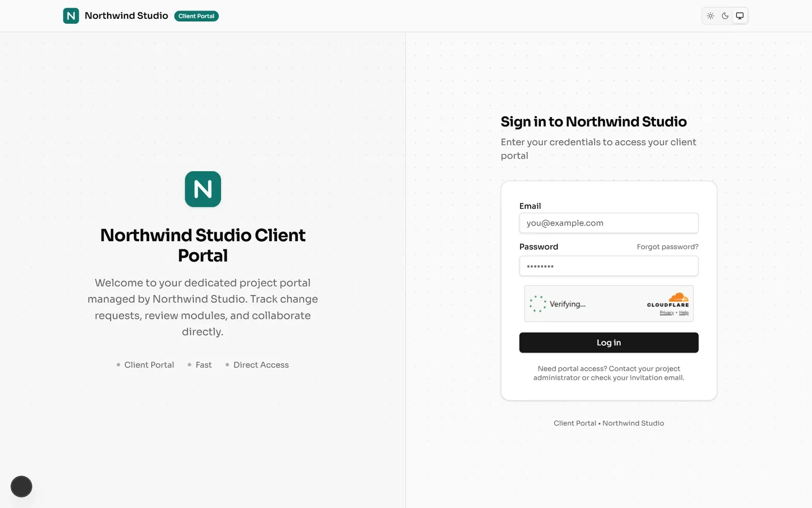Click the 'Client Portal • Northwind Studio' footer text
This screenshot has height=508, width=812.
(609, 423)
